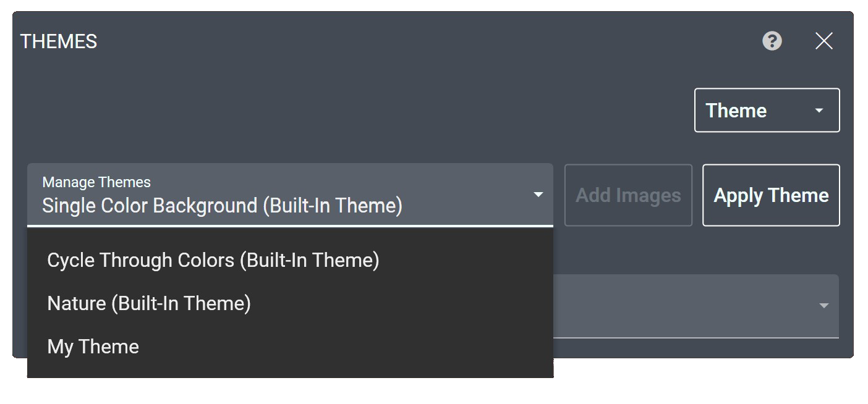868x404 pixels.
Task: Pick My Theme from the list
Action: pos(93,347)
